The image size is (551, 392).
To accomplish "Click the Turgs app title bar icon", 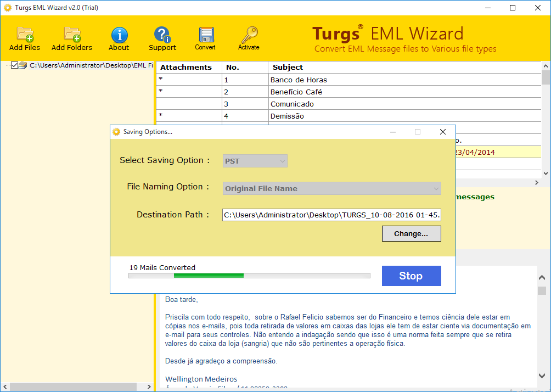I will point(7,8).
